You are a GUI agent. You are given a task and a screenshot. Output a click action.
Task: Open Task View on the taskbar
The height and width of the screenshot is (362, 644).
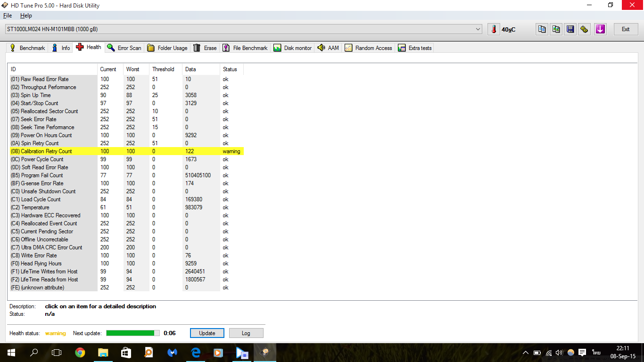coord(57,352)
